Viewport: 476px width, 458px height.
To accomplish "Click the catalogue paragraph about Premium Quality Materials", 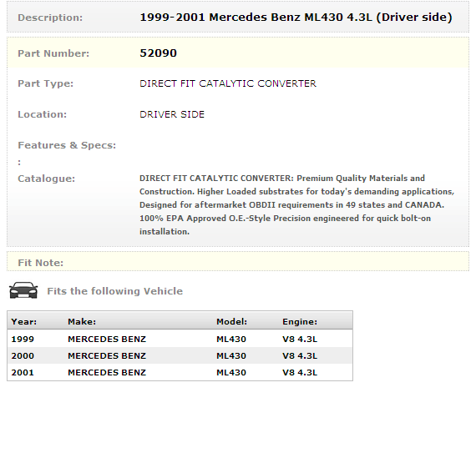I will click(296, 204).
